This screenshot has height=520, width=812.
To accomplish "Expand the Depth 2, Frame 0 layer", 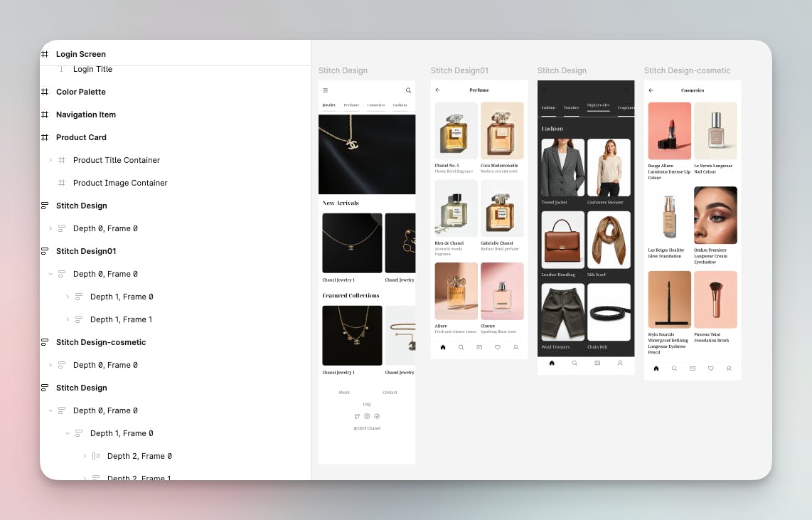I will pyautogui.click(x=85, y=456).
